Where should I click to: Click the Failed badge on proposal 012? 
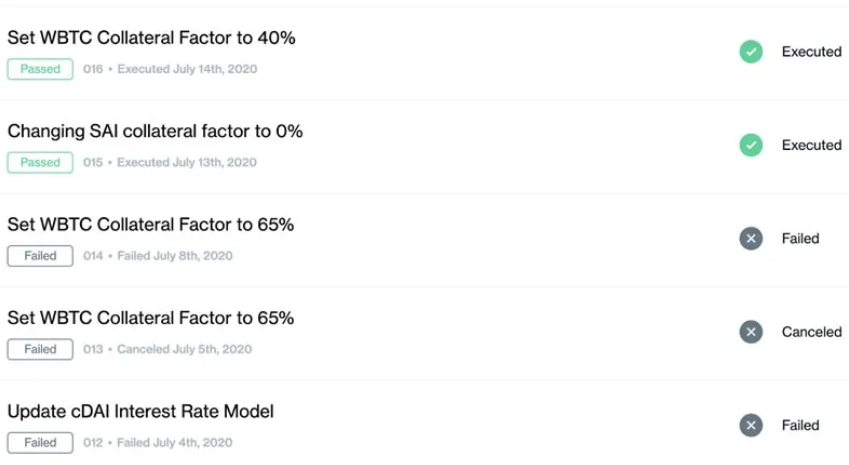tap(40, 442)
